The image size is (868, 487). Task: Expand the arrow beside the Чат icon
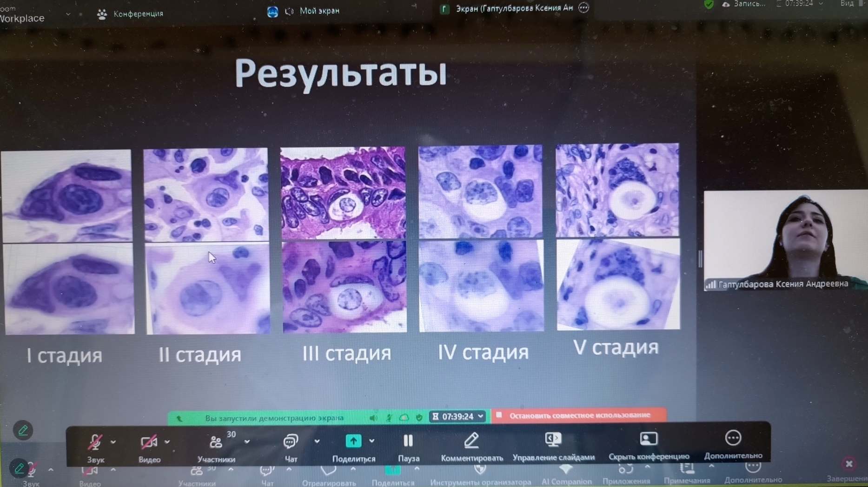tap(317, 441)
